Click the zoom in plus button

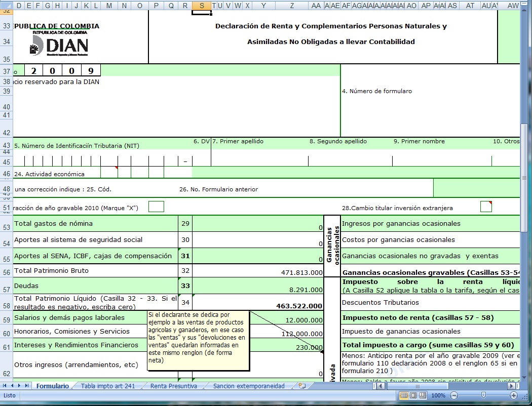pyautogui.click(x=513, y=395)
